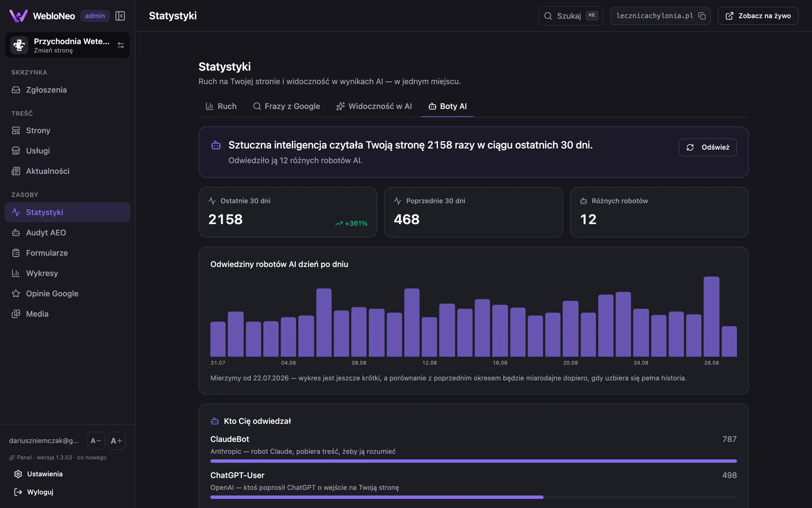Click the copy domain icon beside lecznicachylonia.pl
Viewport: 812px width, 508px height.
coord(702,16)
